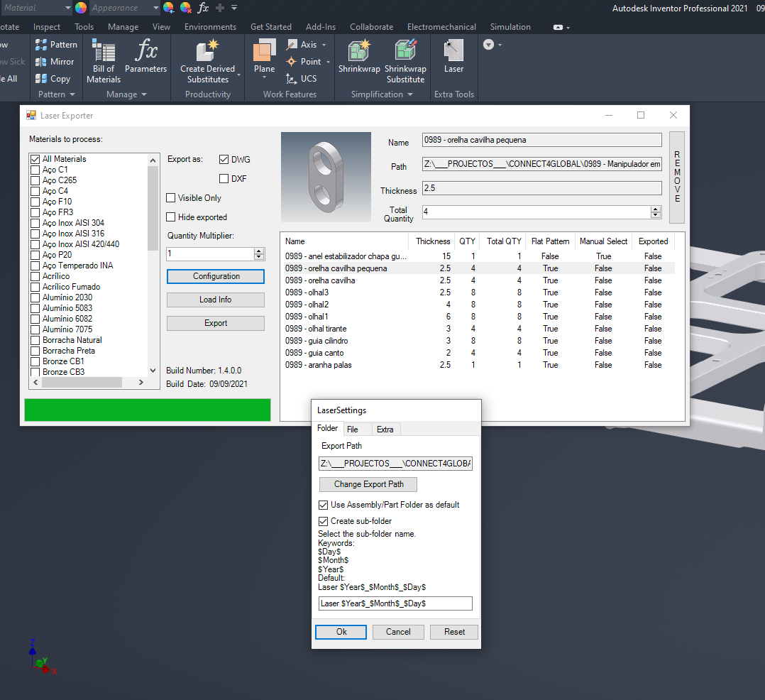Click the ribbon panel display toggle icon
Screen dimensions: 765x700
[x=558, y=28]
